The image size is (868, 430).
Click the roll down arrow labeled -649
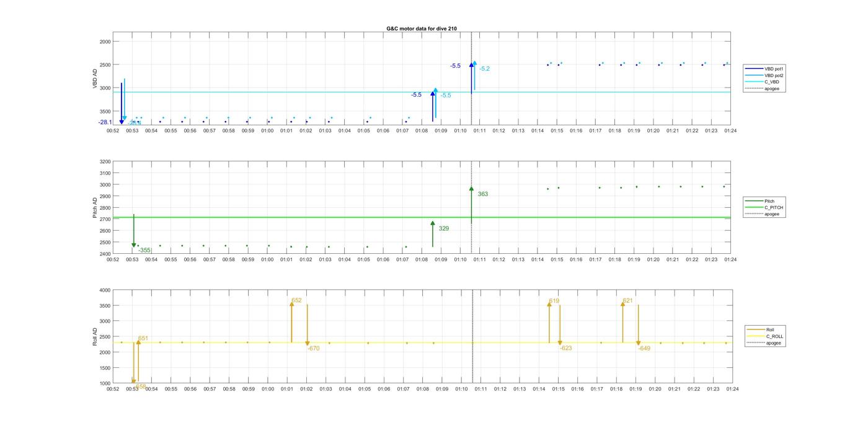point(638,325)
